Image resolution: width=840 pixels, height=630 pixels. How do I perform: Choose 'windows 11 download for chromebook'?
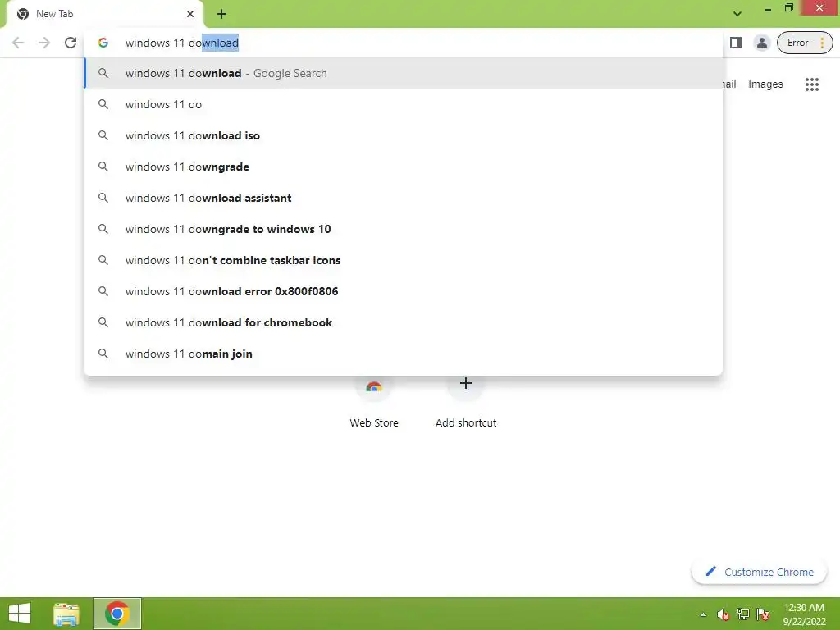[404, 322]
